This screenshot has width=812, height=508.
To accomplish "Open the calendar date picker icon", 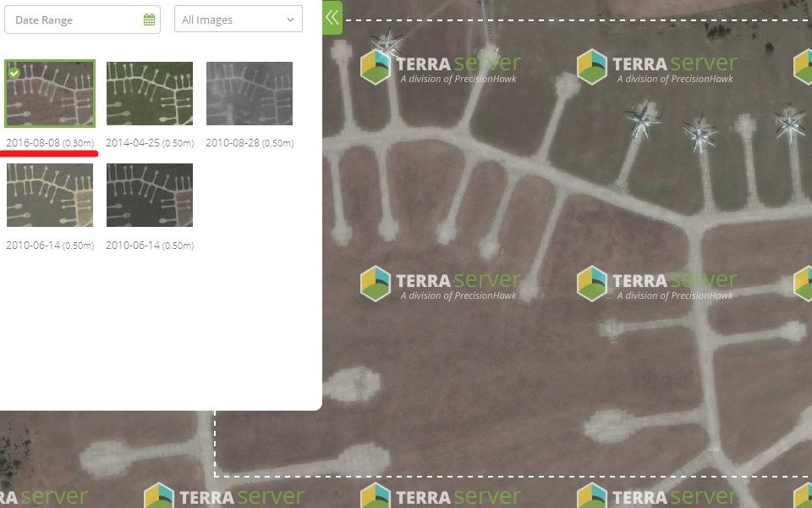I will pos(149,19).
